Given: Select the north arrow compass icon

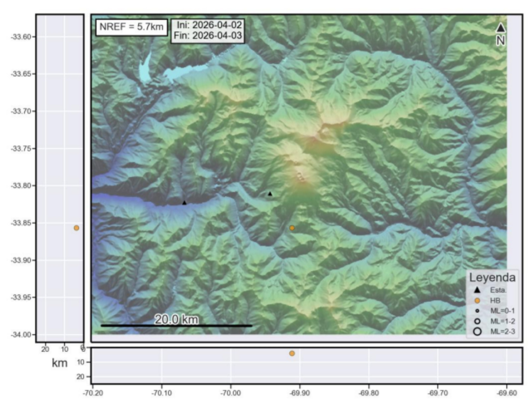Looking at the screenshot, I should click(x=501, y=30).
